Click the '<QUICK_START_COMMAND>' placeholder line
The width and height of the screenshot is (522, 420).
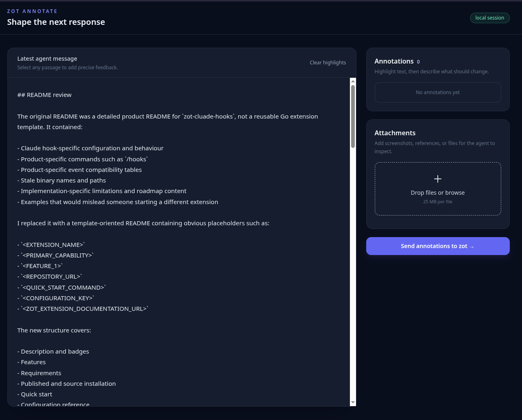click(x=62, y=288)
